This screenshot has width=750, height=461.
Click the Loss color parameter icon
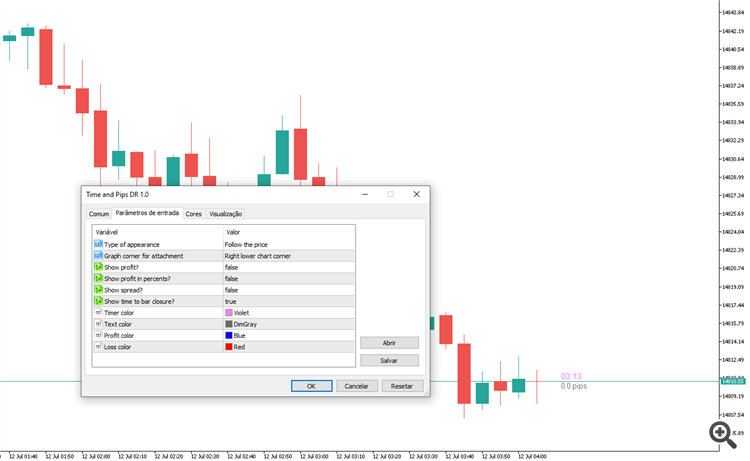point(98,347)
